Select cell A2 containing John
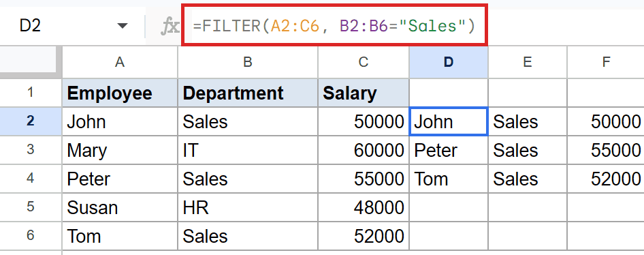Viewport: 644px width, 255px height. pos(120,122)
